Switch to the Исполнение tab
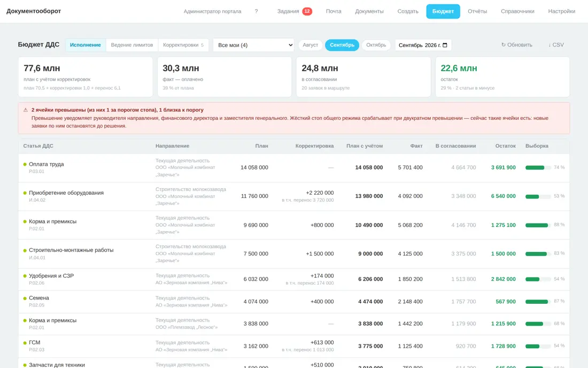Screen dimensions: 588x368 click(86, 45)
